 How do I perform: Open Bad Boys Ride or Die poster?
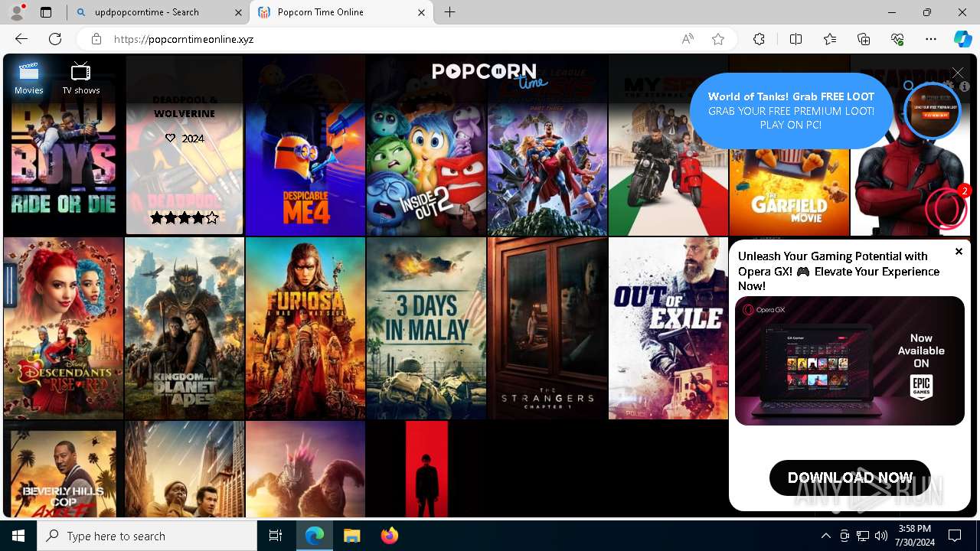click(x=64, y=145)
